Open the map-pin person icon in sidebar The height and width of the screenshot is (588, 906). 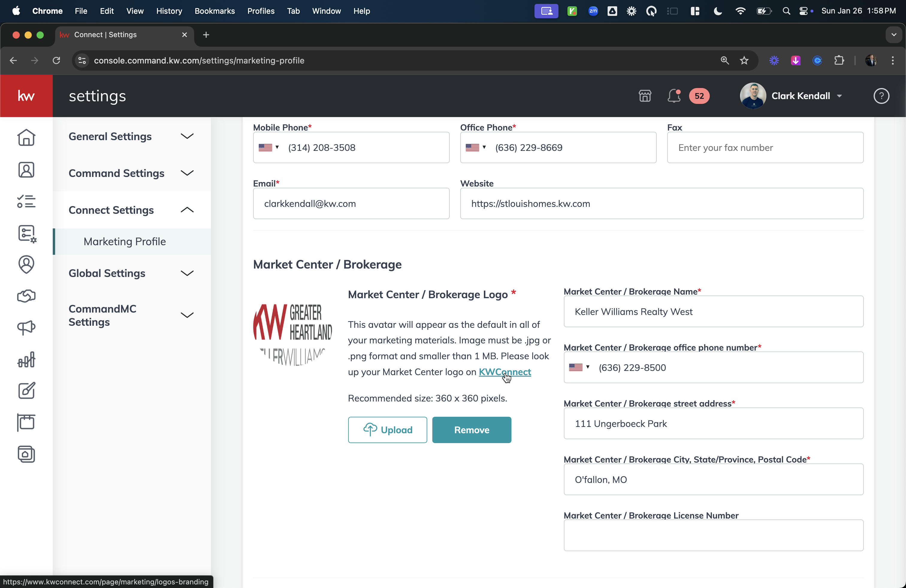tap(26, 264)
